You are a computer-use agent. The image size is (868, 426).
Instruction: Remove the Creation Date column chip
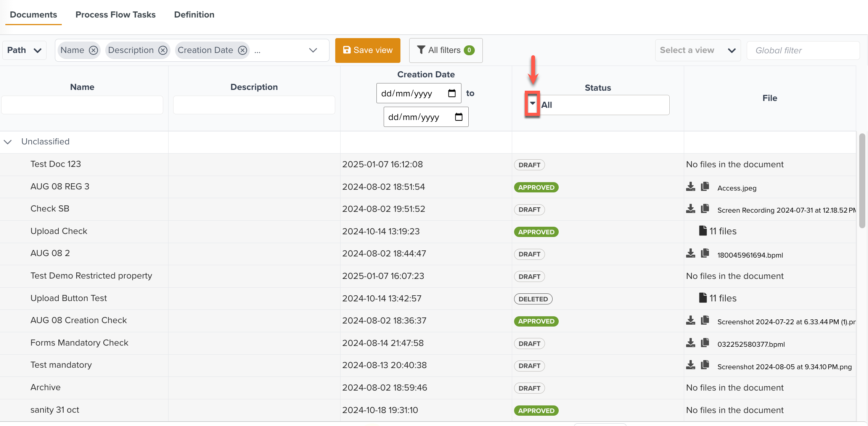tap(243, 50)
